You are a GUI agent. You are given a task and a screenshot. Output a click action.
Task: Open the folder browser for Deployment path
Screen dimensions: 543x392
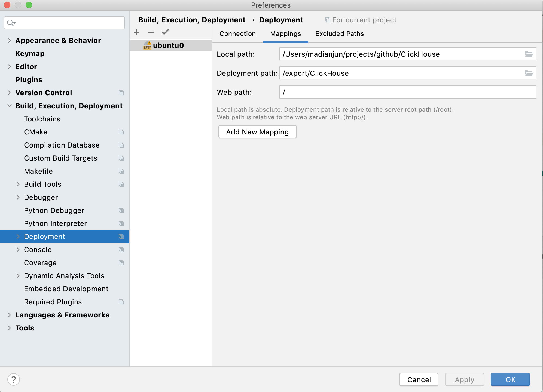click(529, 73)
